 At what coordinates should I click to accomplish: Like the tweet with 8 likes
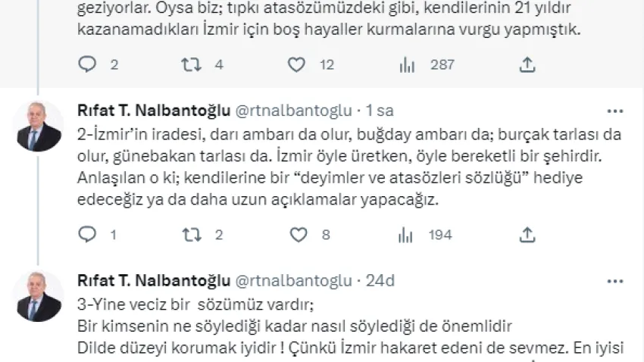296,235
